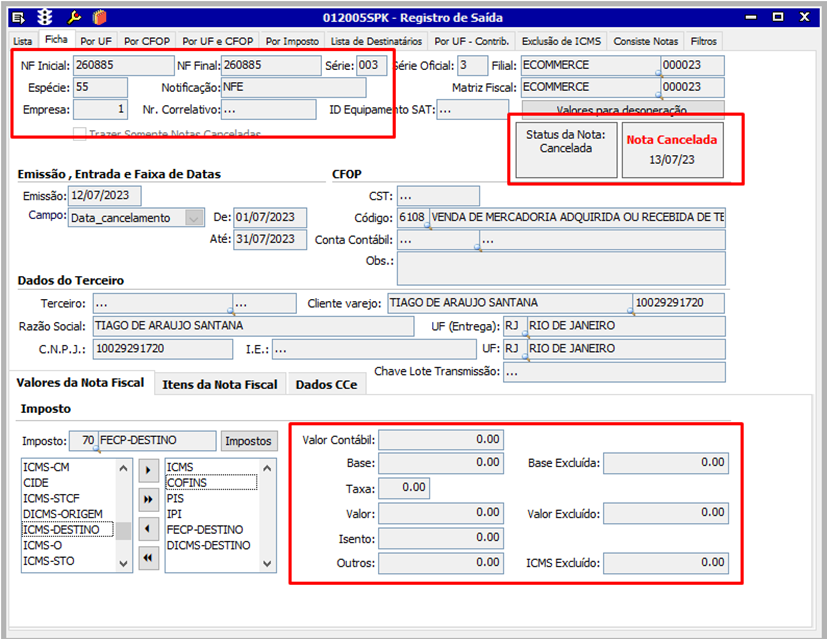Click the list menu icon in title bar

tap(18, 18)
